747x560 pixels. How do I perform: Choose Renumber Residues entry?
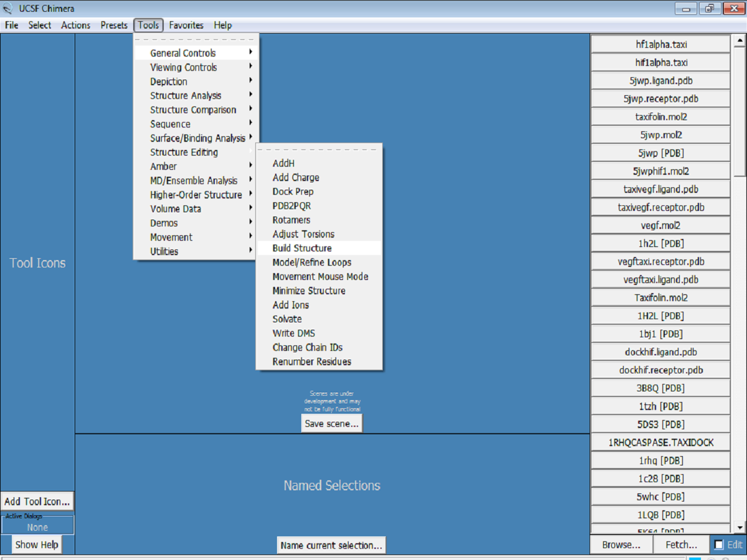point(319,362)
